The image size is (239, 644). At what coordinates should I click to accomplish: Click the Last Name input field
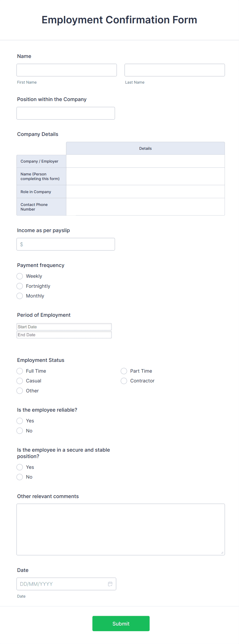click(174, 70)
